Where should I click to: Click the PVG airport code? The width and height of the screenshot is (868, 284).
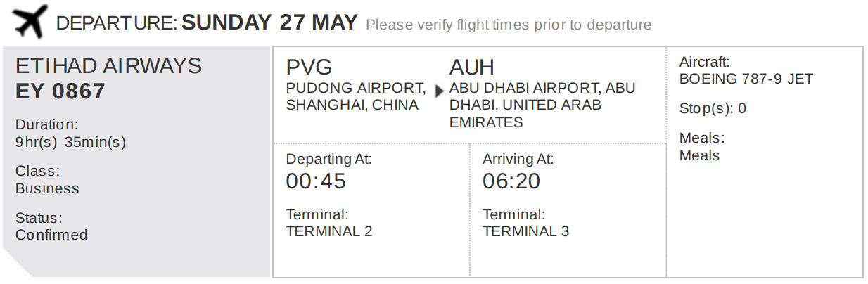click(x=309, y=67)
